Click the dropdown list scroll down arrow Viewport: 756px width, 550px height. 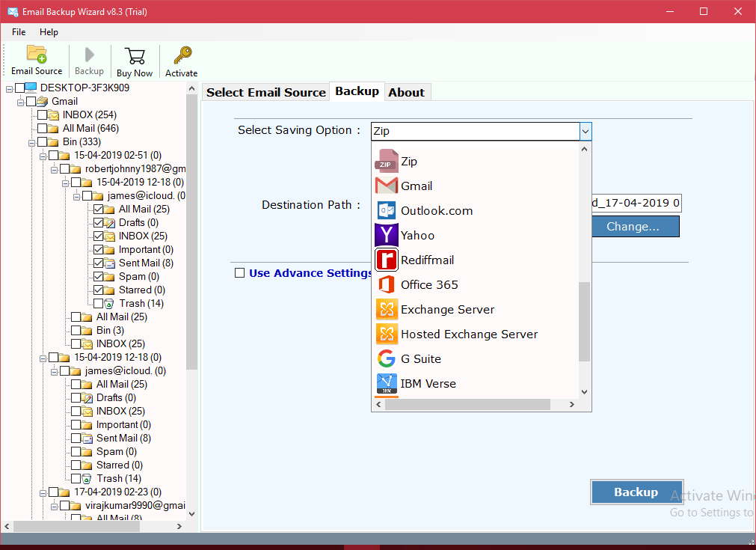pos(584,392)
